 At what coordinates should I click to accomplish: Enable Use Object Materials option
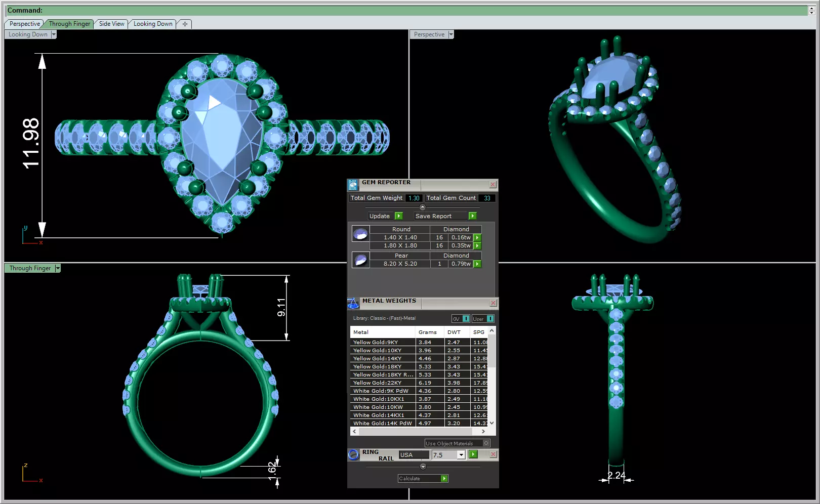coord(486,443)
